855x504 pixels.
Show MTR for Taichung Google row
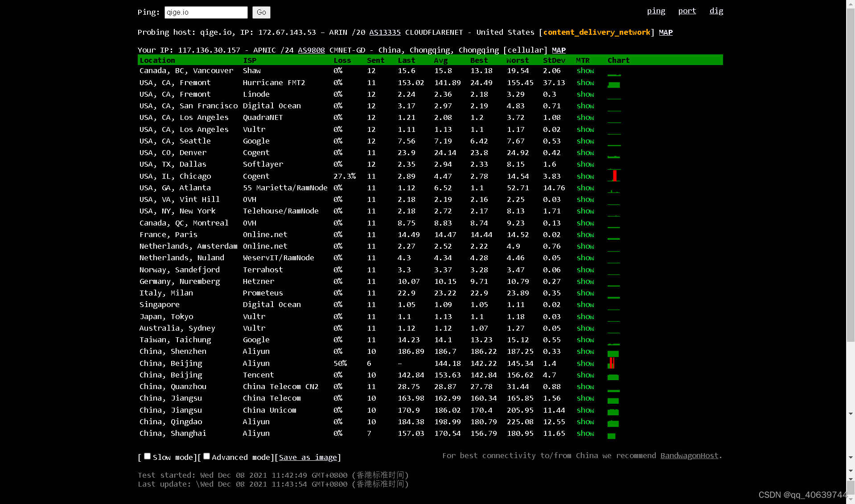[x=585, y=340]
